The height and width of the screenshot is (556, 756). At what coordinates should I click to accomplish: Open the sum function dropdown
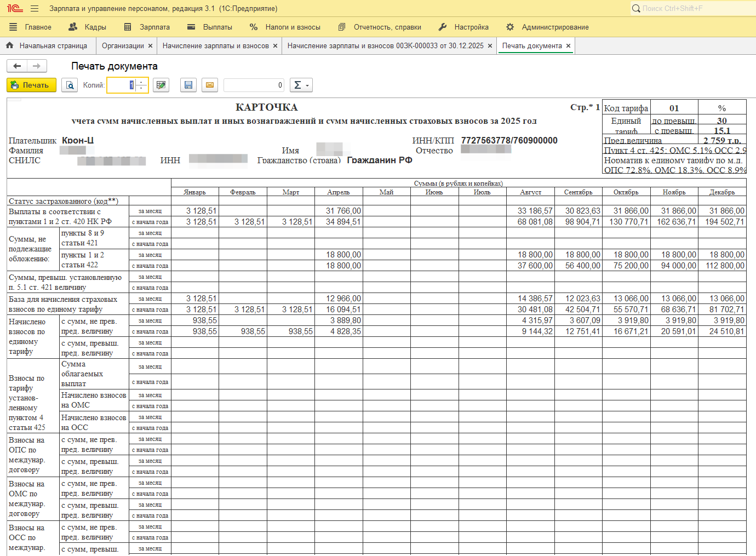301,85
